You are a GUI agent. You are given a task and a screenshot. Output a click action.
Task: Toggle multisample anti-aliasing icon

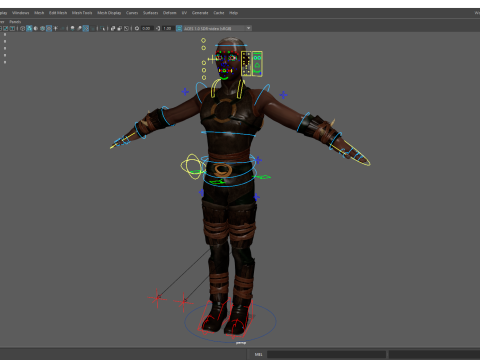click(x=86, y=28)
